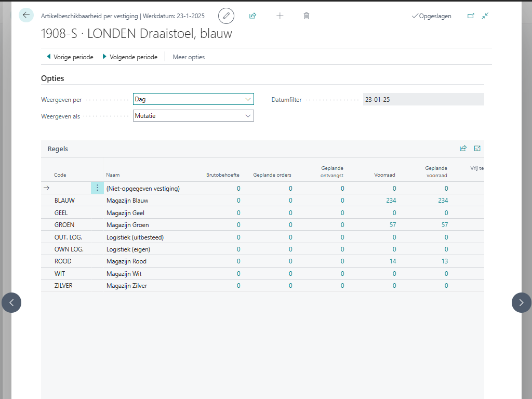Open the 'Weergeven per' dropdown
532x399 pixels.
[193, 99]
